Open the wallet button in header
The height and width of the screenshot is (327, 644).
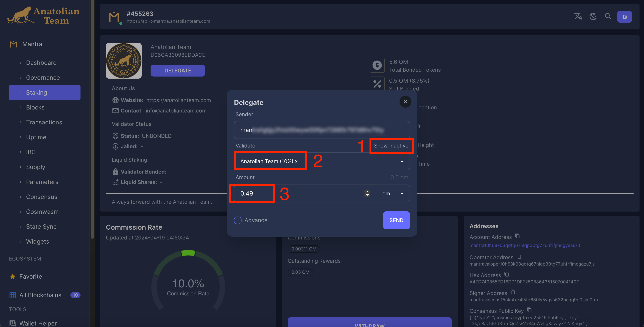624,17
